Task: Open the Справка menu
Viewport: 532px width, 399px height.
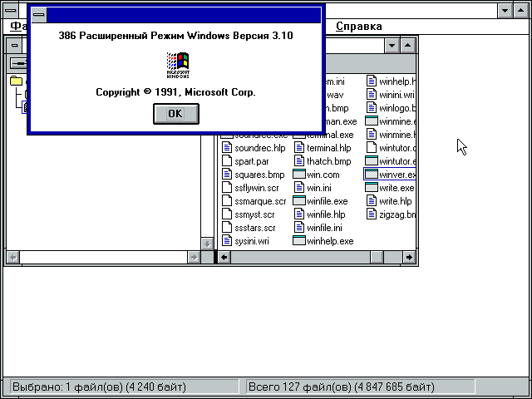Action: pos(358,27)
